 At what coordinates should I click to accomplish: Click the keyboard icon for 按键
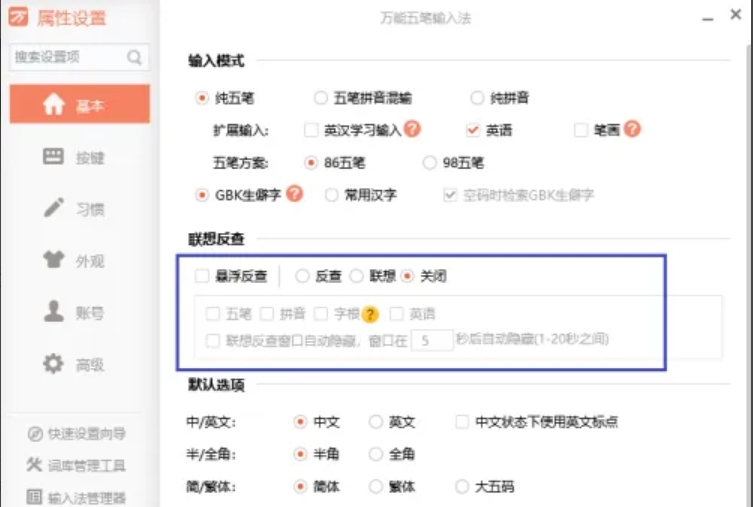[53, 156]
